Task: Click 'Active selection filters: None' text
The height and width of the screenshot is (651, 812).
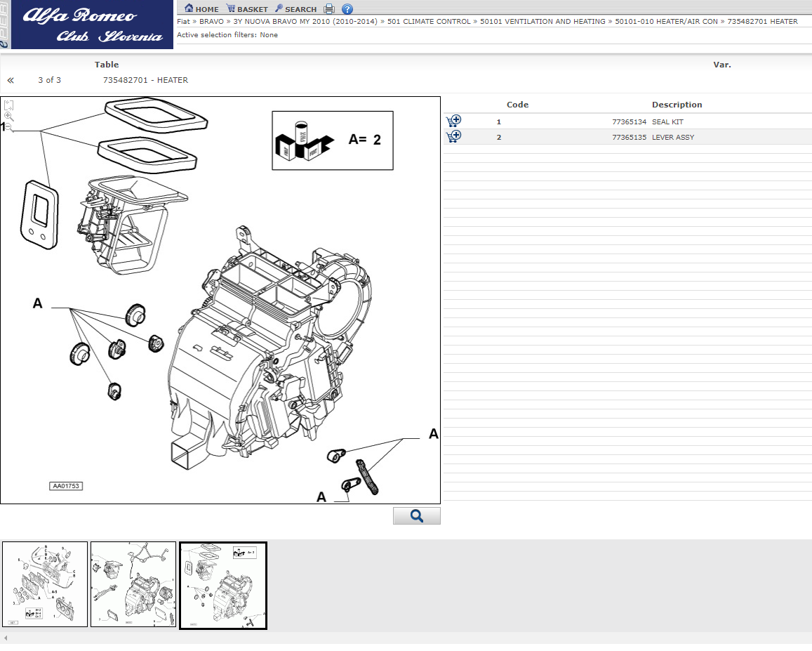Action: tap(227, 34)
